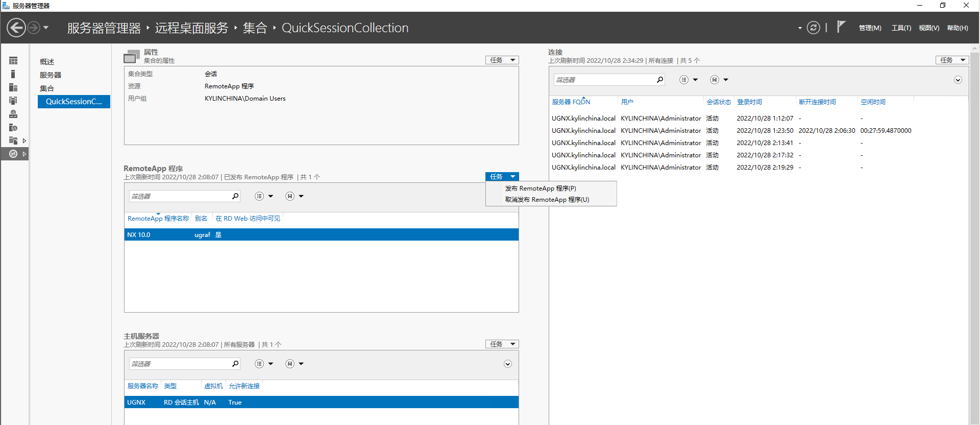Open the 管理(M) menu
980x425 pixels.
(870, 28)
